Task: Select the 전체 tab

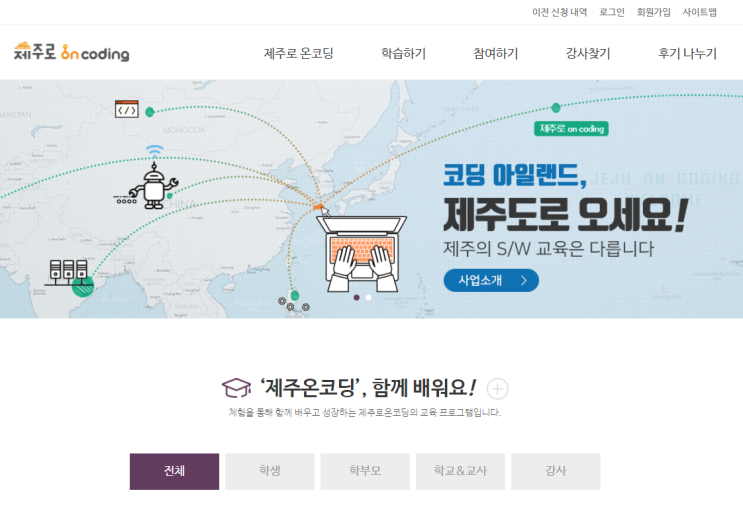Action: coord(174,471)
